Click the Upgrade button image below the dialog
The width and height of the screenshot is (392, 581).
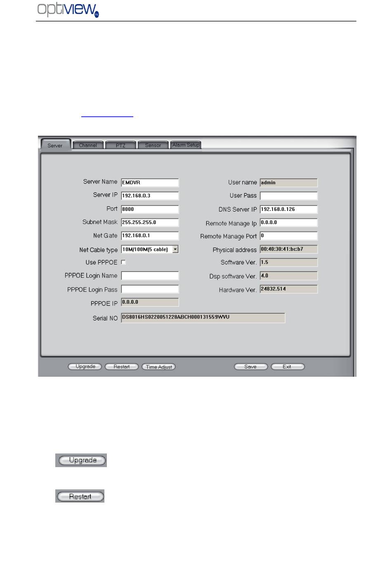click(x=81, y=460)
